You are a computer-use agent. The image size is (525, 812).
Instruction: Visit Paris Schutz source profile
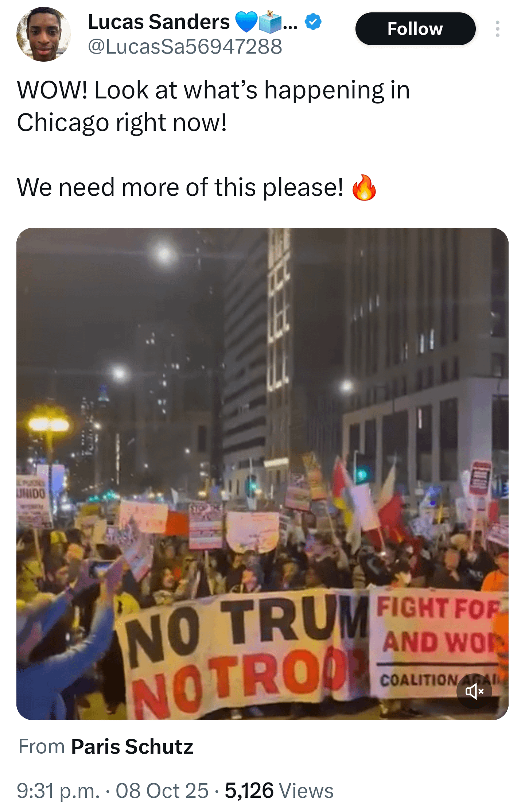[132, 746]
